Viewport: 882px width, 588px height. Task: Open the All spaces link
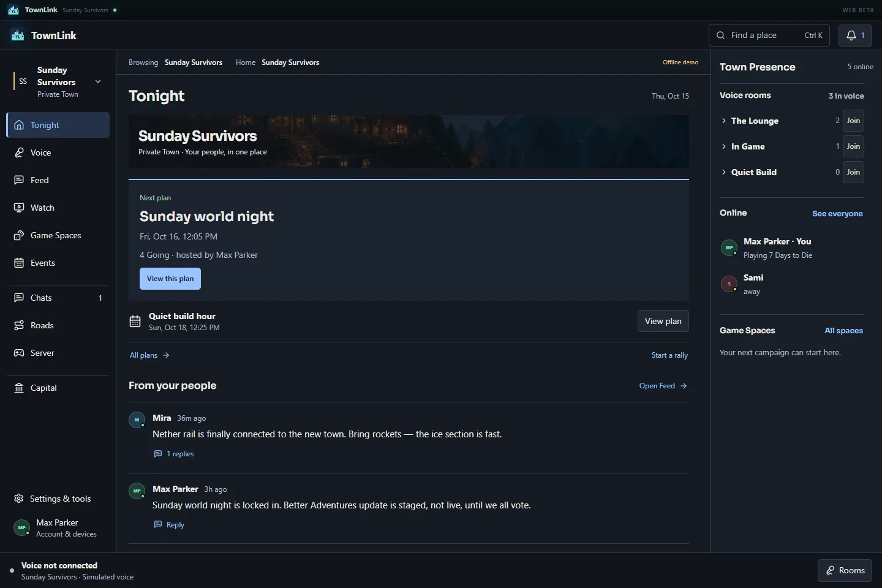click(843, 331)
